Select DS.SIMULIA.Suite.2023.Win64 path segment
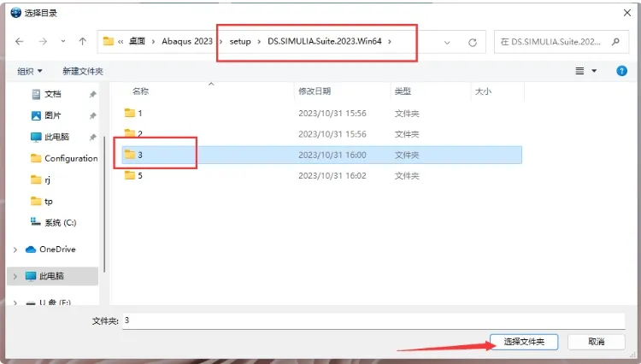The image size is (641, 364). point(325,41)
